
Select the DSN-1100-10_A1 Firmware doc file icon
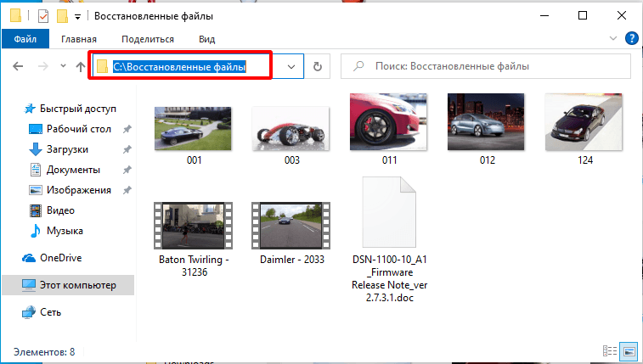tap(389, 212)
